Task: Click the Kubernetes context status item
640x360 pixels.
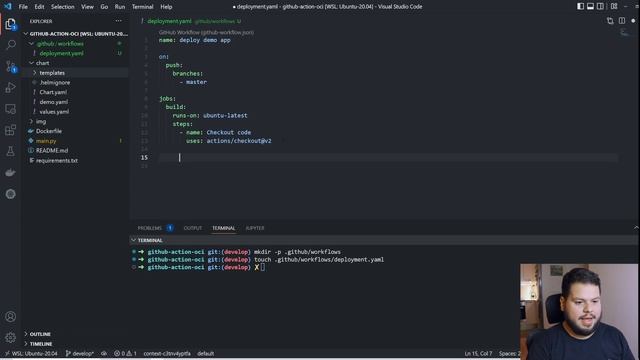Action: click(x=167, y=353)
